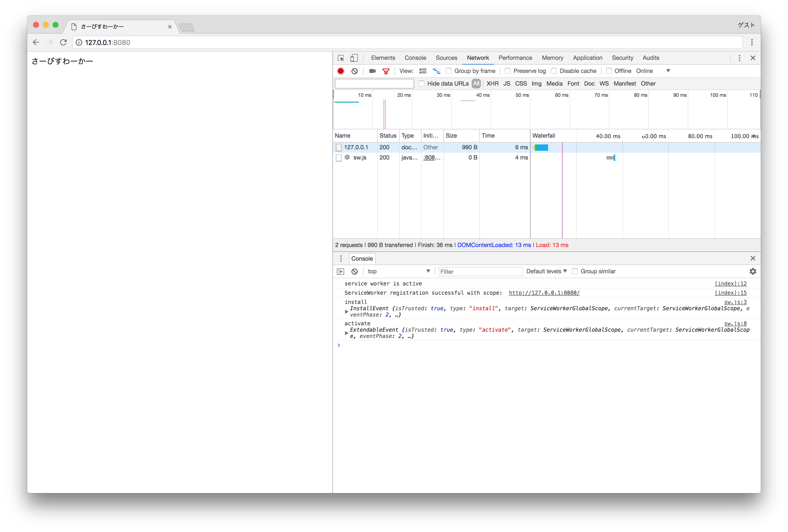Expand the InstallEvent object
Image resolution: width=788 pixels, height=532 pixels.
tap(346, 312)
